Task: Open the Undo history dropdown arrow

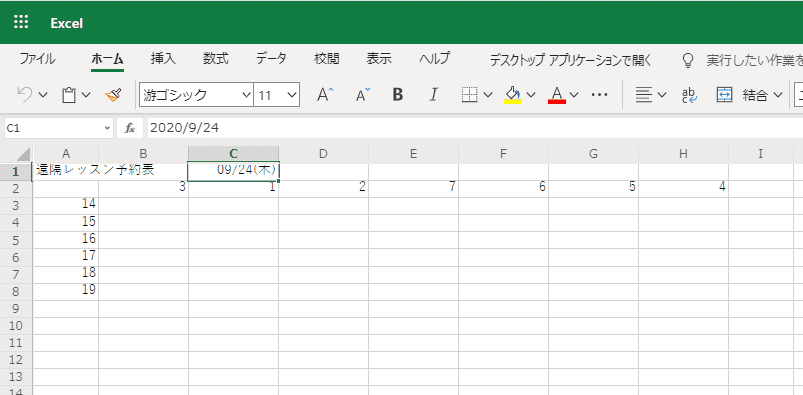Action: pos(43,95)
